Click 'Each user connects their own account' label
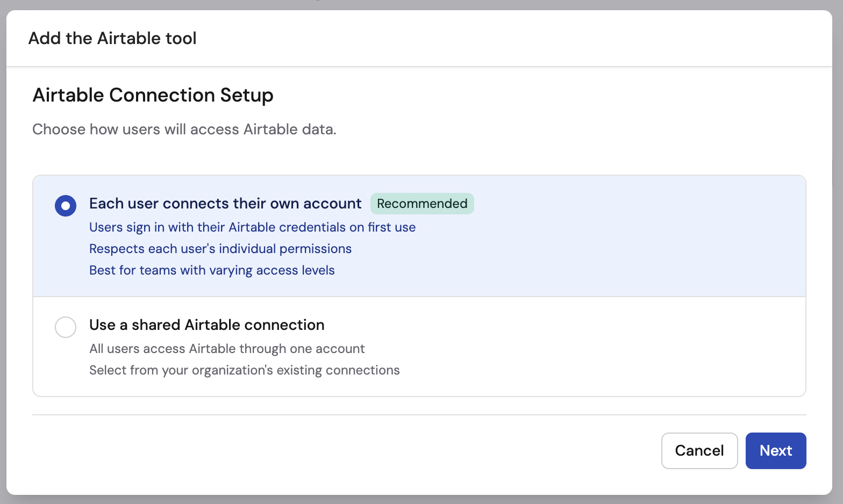 click(225, 204)
